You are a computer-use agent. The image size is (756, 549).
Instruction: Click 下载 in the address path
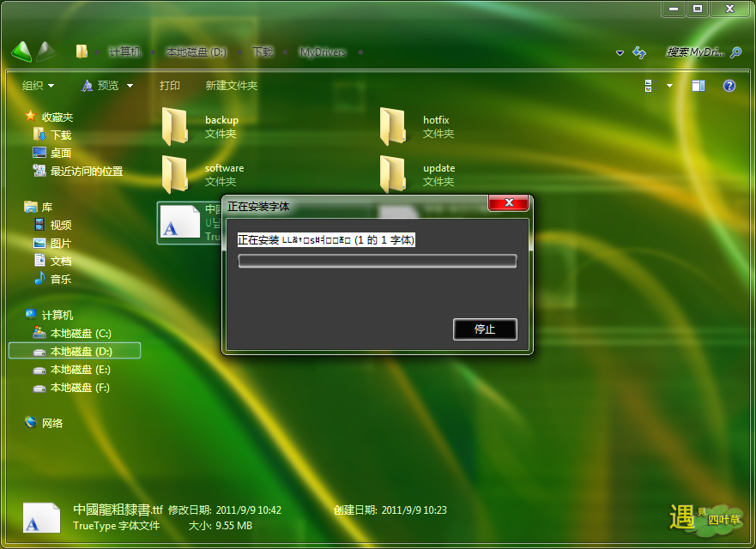pos(263,52)
